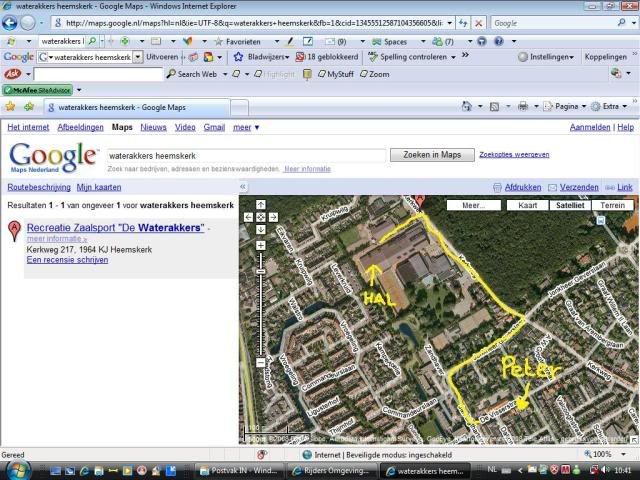This screenshot has height=480, width=640.
Task: Open the Favorieten star toolbar button
Action: pos(238,41)
